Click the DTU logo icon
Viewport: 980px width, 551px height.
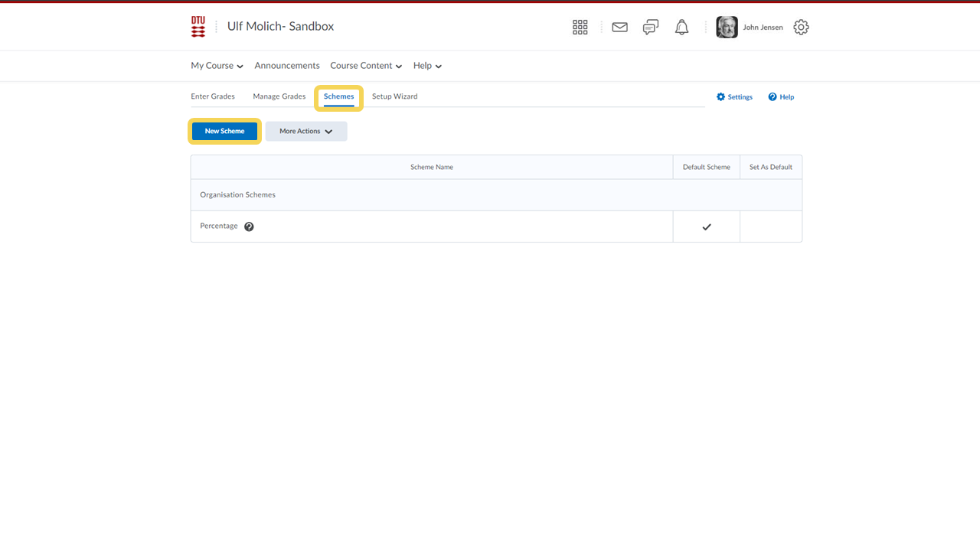click(198, 27)
